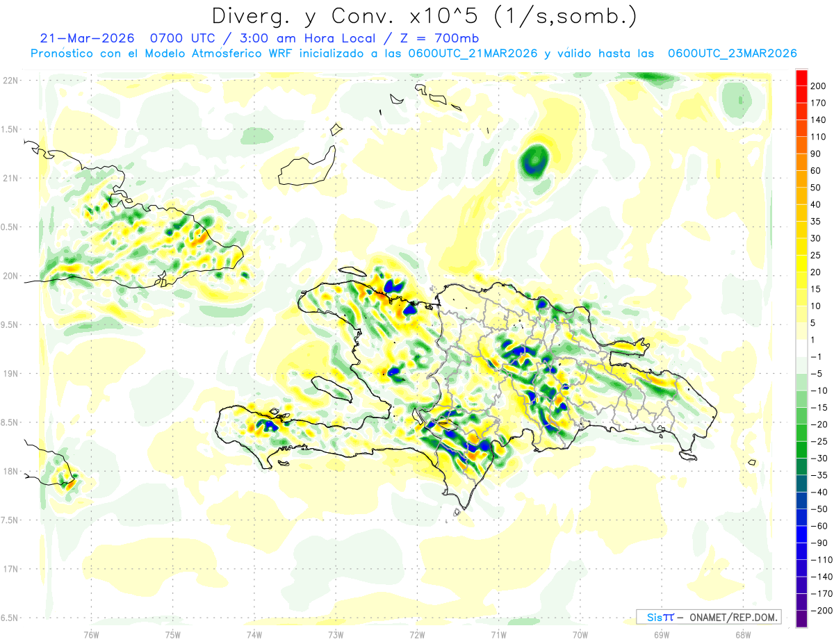
Task: Click the WRF model forecast description line
Action: click(x=414, y=53)
